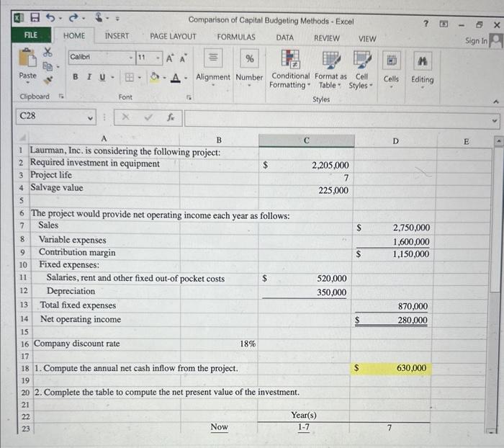
Task: Click the Format as Table icon
Action: click(x=331, y=60)
